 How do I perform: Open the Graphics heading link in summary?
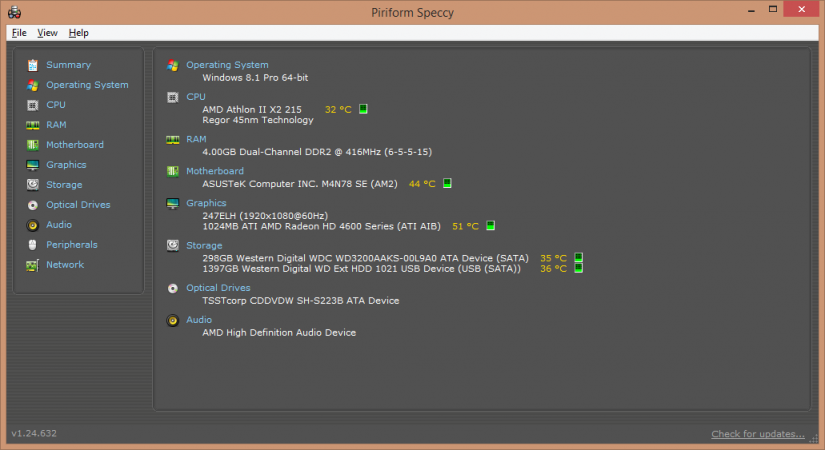click(206, 203)
